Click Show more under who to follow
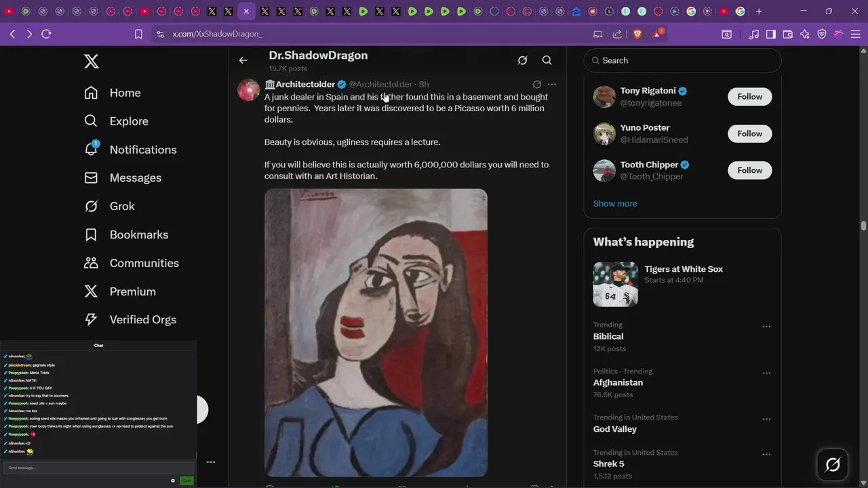Viewport: 868px width, 488px height. point(615,203)
